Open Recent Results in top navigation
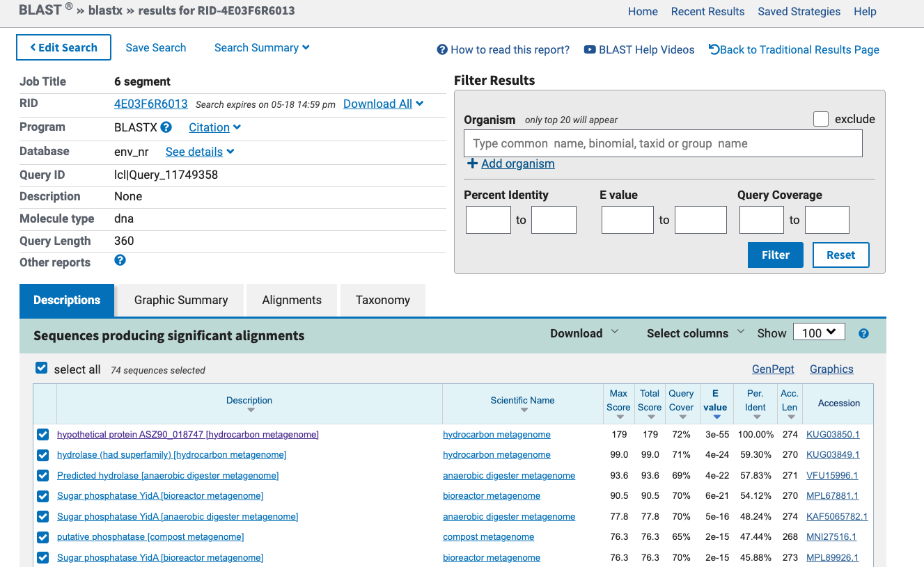This screenshot has width=924, height=567. (x=707, y=11)
